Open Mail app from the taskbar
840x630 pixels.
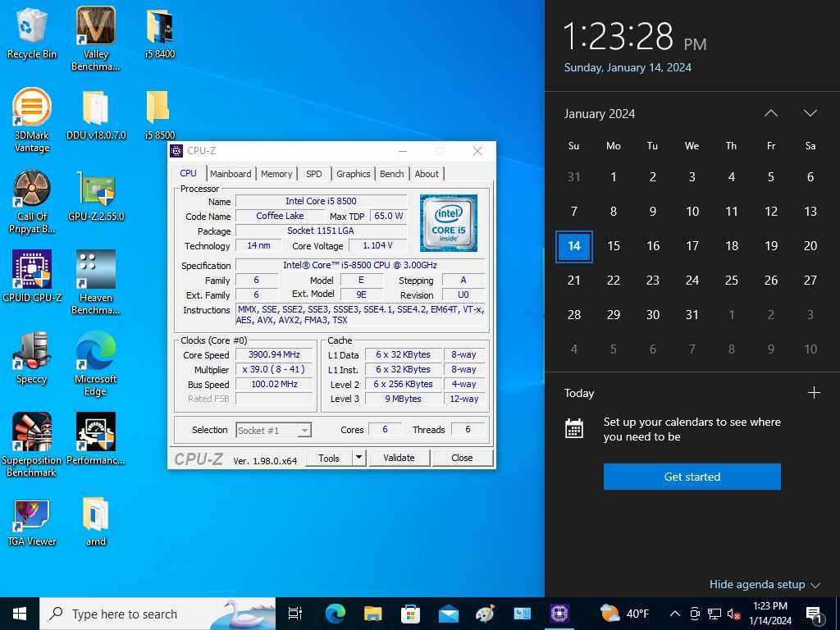[x=448, y=614]
